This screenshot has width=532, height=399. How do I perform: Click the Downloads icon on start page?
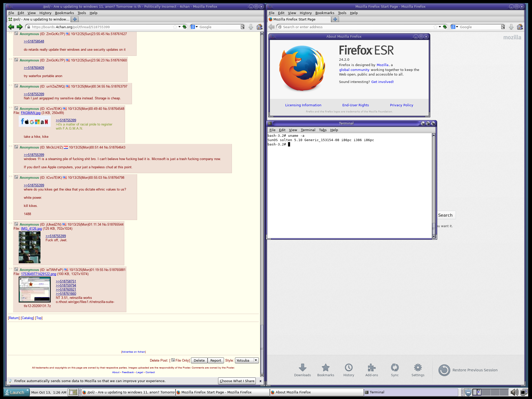point(302,368)
